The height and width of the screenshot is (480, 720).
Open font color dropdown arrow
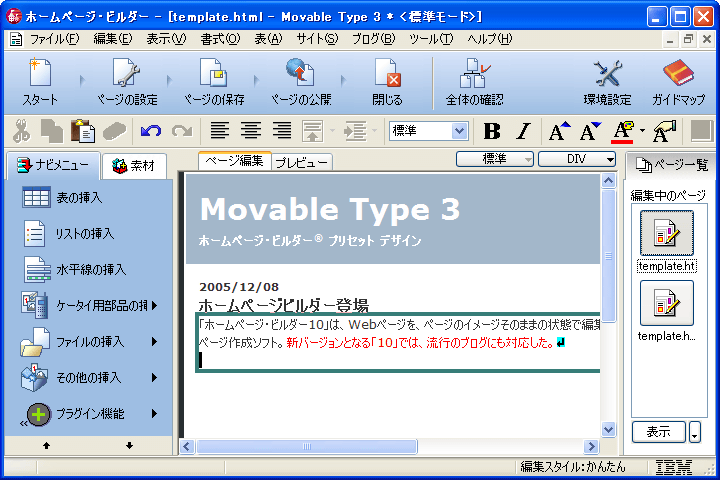click(x=642, y=131)
